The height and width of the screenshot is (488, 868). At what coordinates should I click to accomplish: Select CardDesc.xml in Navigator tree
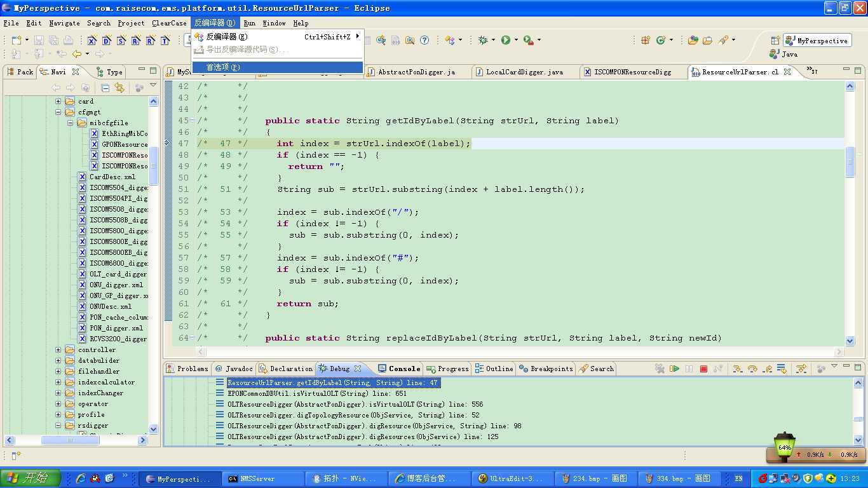coord(112,177)
